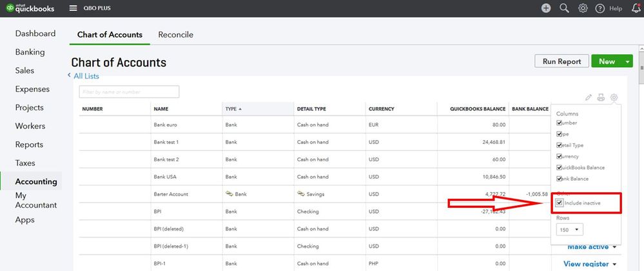Toggle the Include inactive checkbox
The height and width of the screenshot is (271, 644).
point(560,203)
